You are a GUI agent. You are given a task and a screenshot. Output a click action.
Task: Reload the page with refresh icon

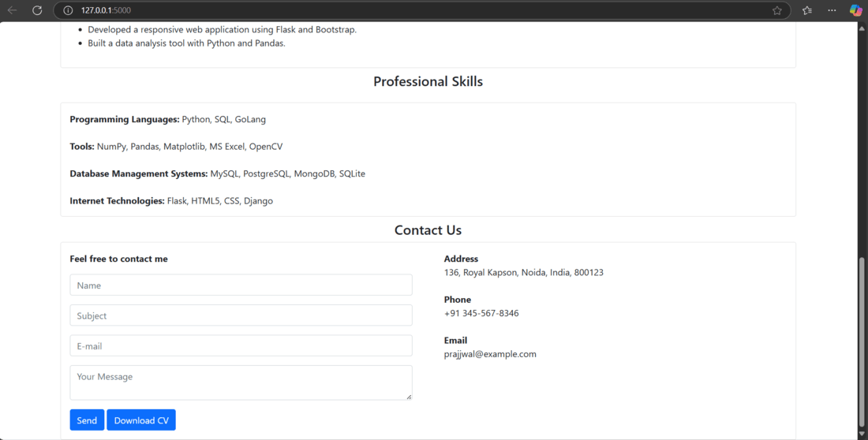coord(37,10)
